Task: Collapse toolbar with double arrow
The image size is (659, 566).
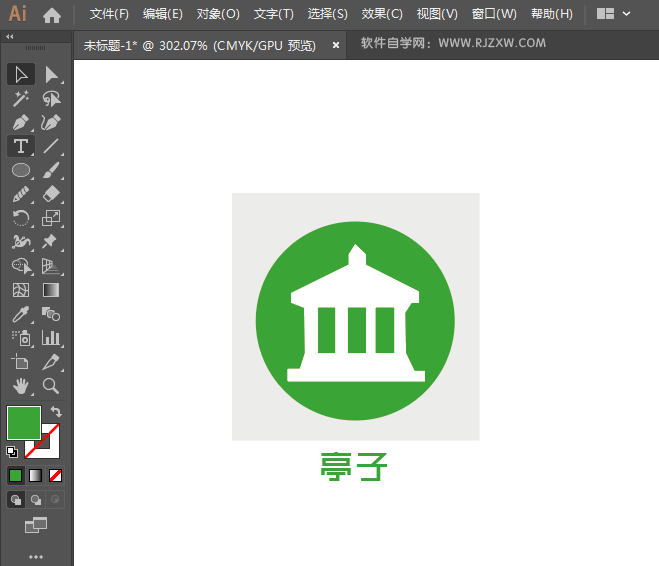Action: [x=10, y=36]
